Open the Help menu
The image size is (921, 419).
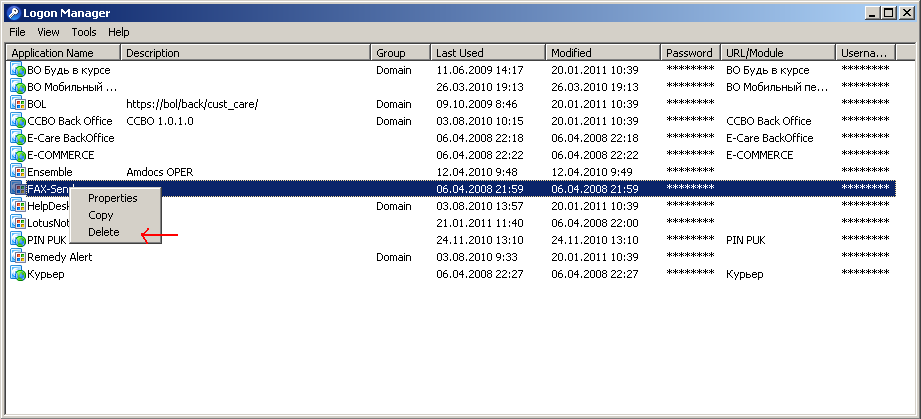[x=119, y=32]
